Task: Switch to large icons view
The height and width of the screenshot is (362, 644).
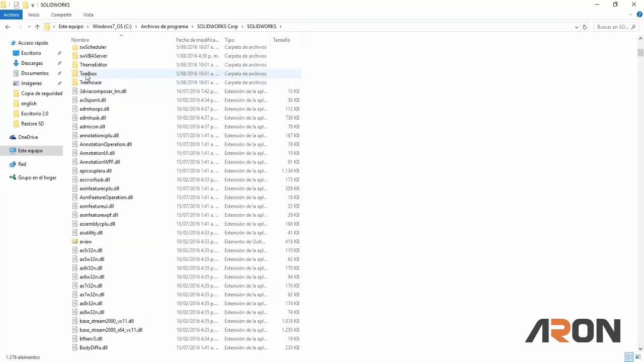Action: tap(638, 357)
